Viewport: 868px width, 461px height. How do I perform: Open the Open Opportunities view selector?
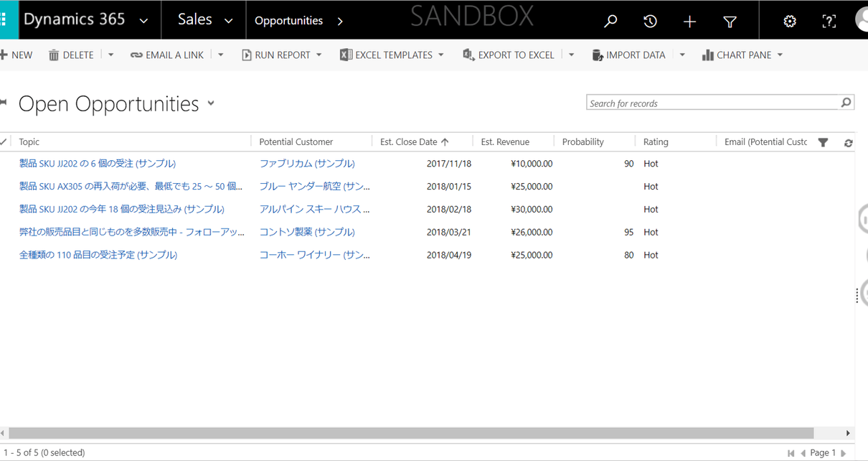211,103
